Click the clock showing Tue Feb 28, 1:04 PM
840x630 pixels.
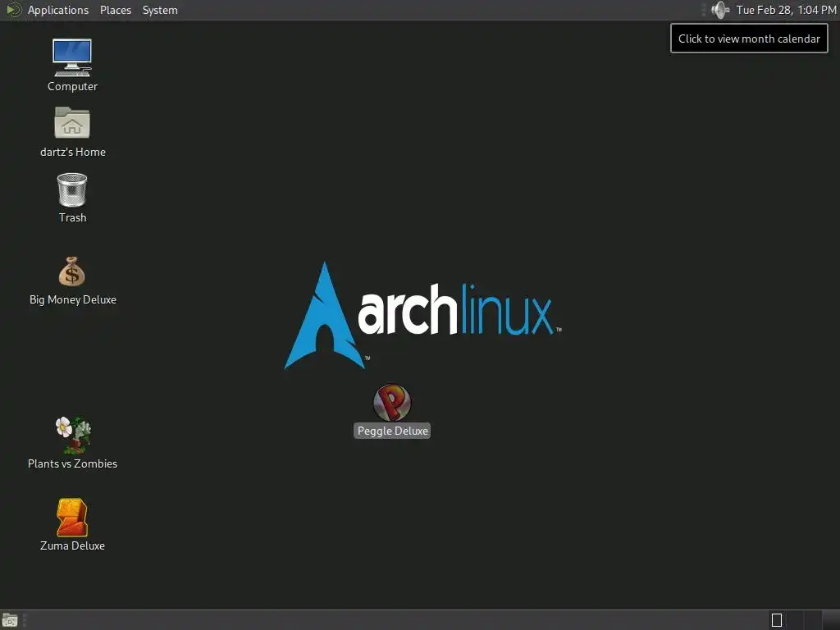click(x=786, y=10)
